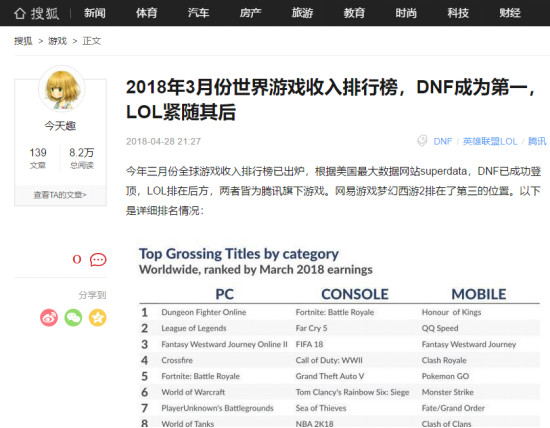
Task: Click Pokemon GO entry
Action: (445, 376)
